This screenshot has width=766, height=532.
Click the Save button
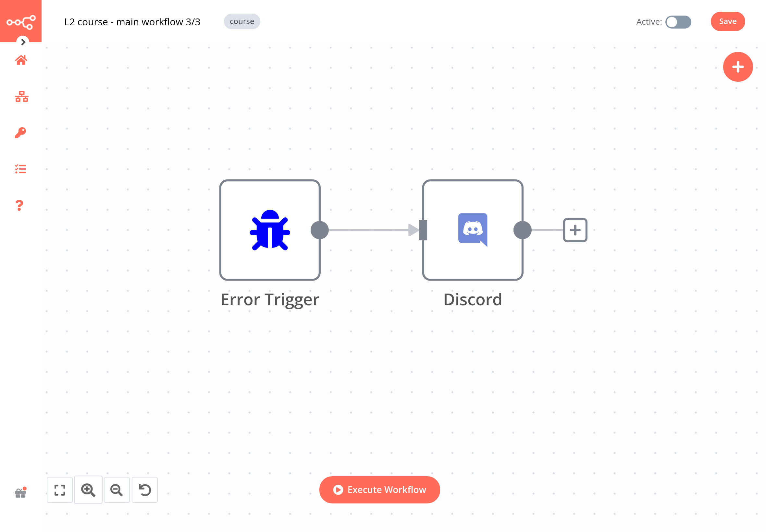coord(727,22)
